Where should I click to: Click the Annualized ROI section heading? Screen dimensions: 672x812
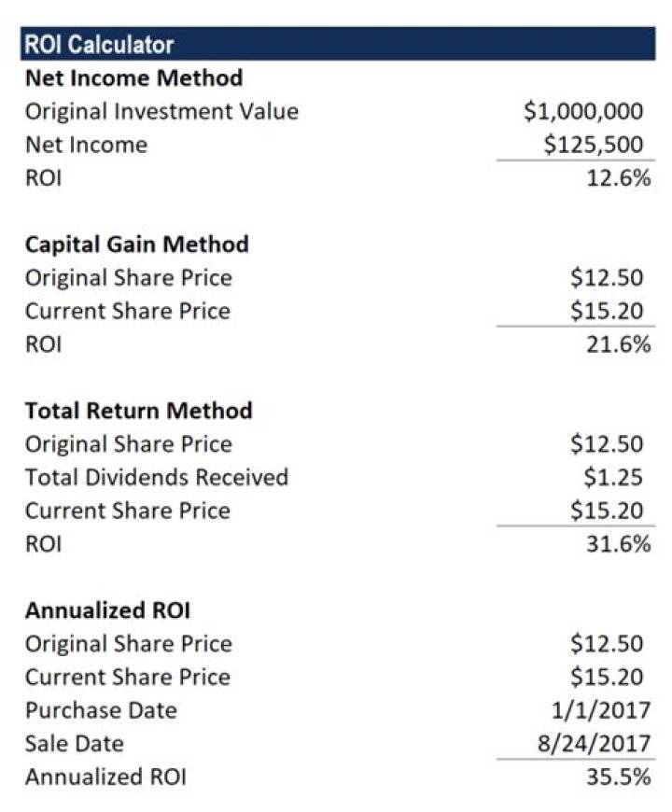[x=107, y=610]
